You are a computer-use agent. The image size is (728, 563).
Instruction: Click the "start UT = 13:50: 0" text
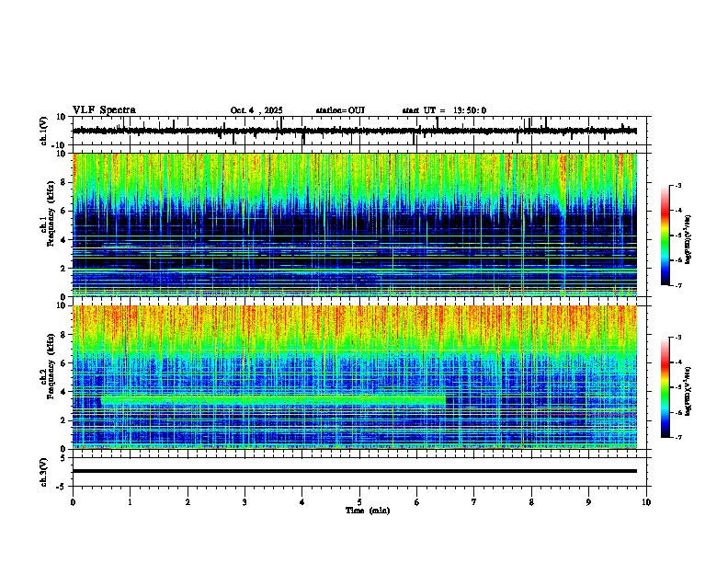[x=444, y=110]
